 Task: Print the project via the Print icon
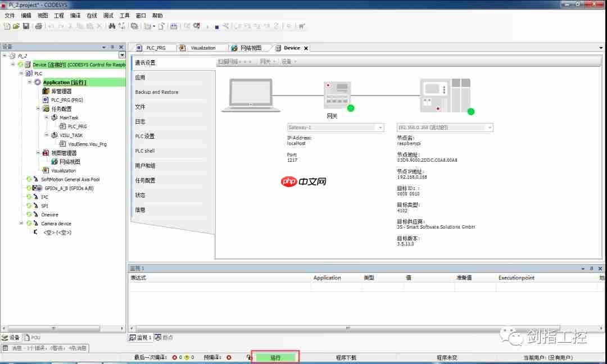[38, 25]
